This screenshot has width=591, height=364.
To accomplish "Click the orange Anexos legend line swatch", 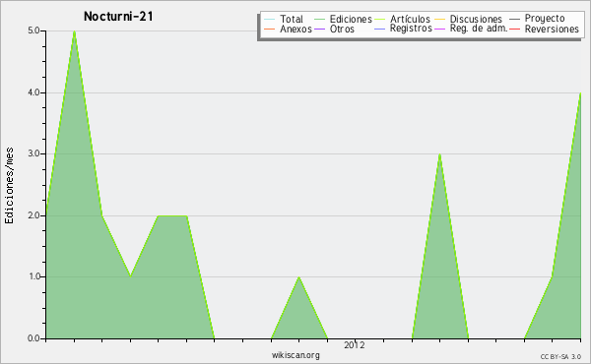I will (270, 29).
